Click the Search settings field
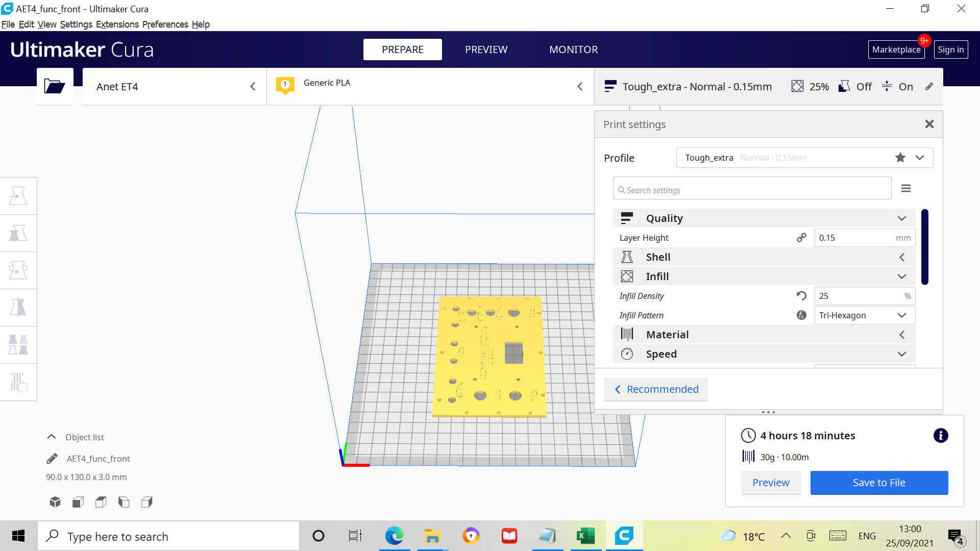The height and width of the screenshot is (551, 980). [x=752, y=190]
